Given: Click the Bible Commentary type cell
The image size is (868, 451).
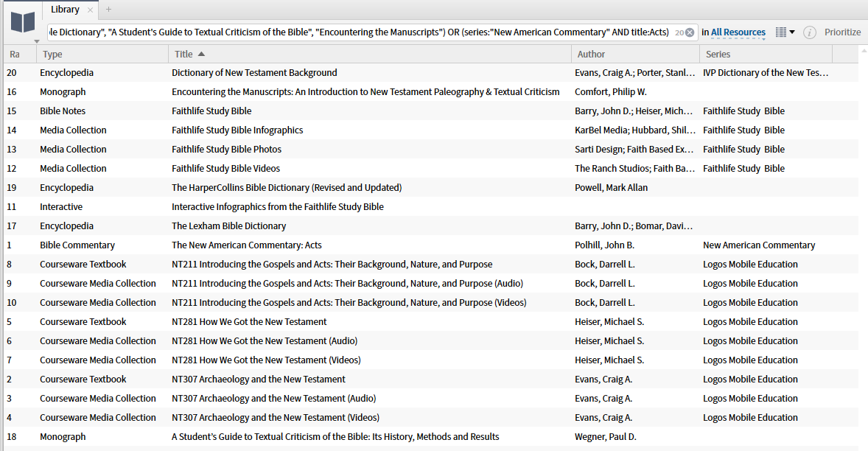Looking at the screenshot, I should [77, 245].
